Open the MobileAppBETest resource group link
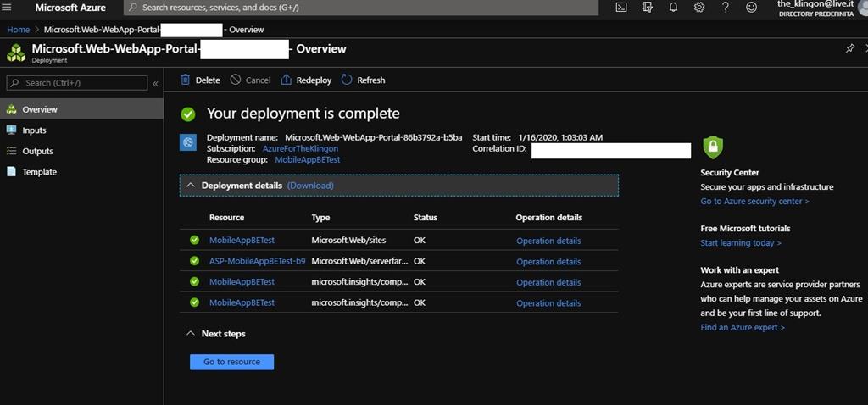Image resolution: width=868 pixels, height=405 pixels. [x=308, y=159]
